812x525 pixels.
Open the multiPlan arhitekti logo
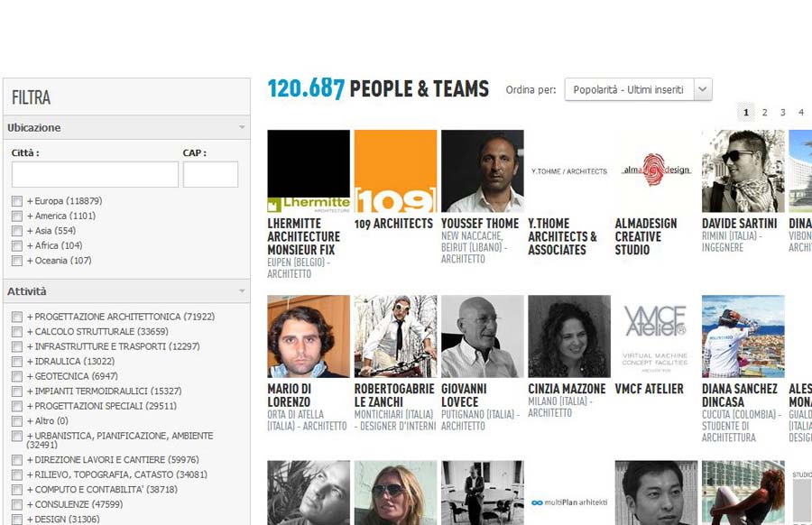(569, 502)
